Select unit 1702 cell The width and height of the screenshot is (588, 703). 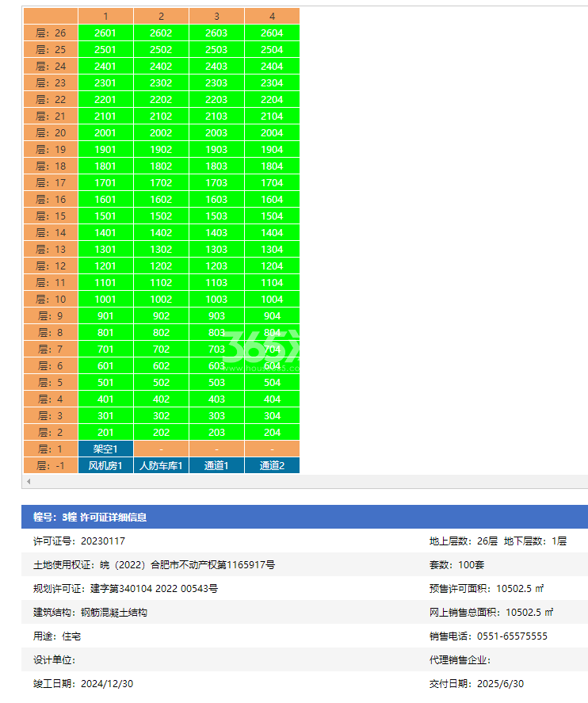[161, 183]
